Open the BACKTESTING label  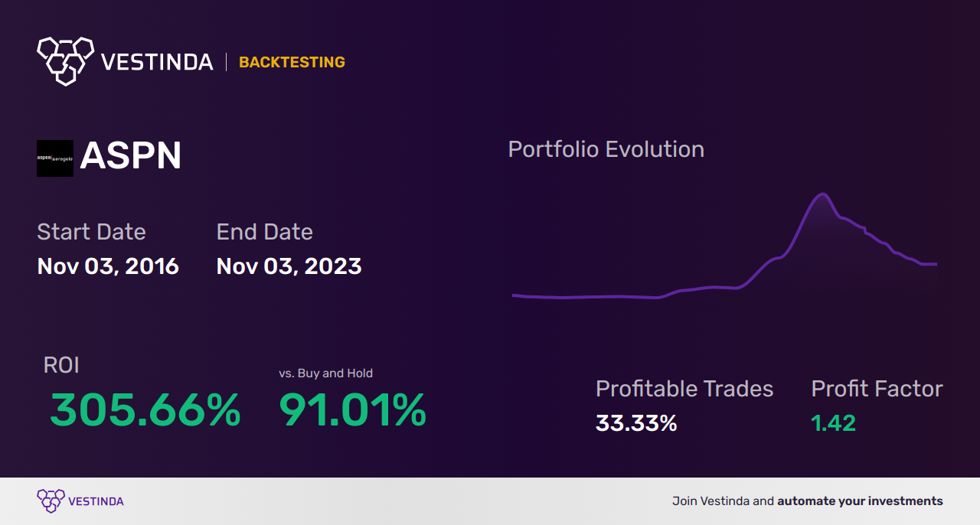coord(292,62)
